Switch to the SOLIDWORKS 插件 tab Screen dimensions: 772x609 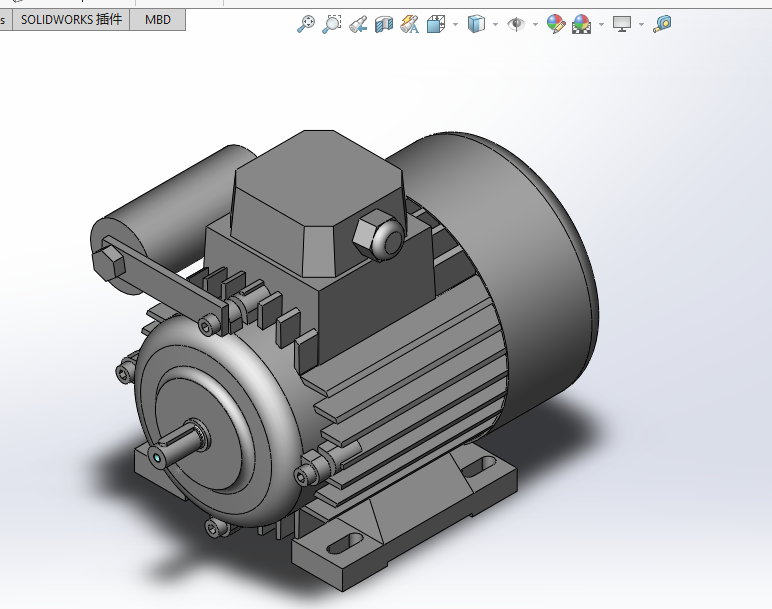coord(71,19)
